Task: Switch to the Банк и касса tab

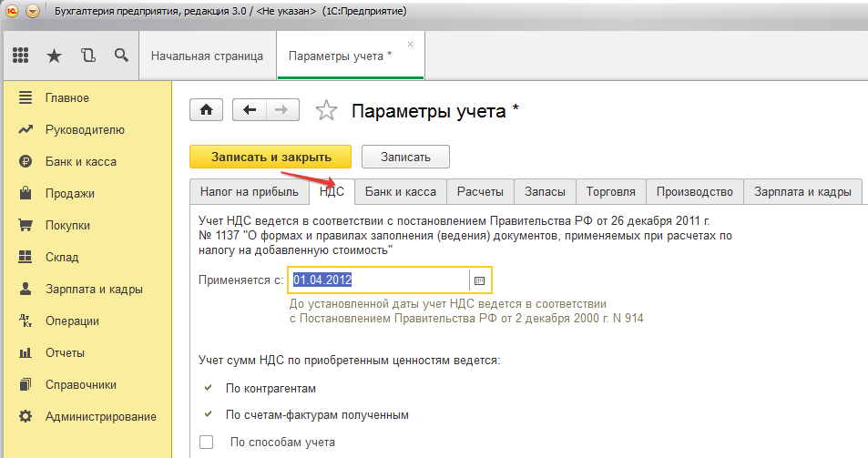Action: pos(400,191)
